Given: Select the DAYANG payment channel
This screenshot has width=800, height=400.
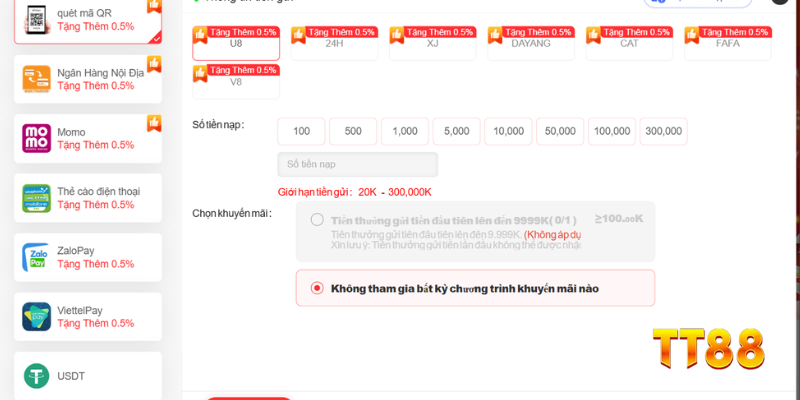Looking at the screenshot, I should 530,43.
